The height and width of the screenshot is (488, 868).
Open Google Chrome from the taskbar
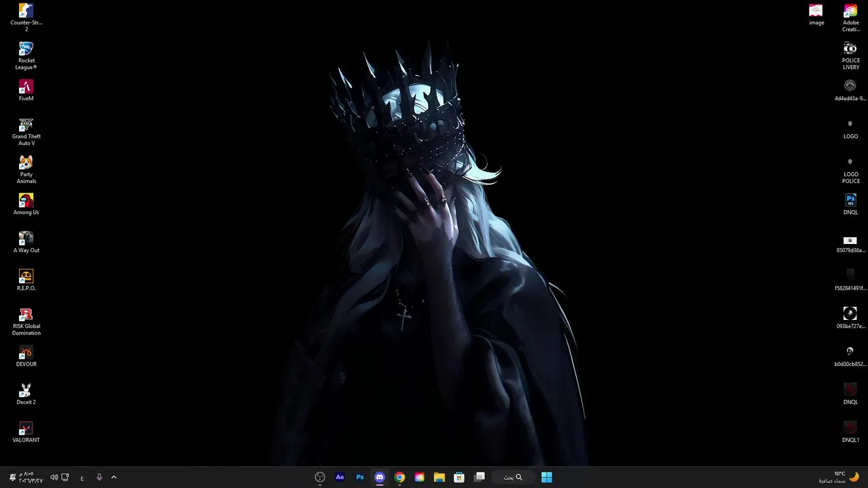[x=399, y=477]
